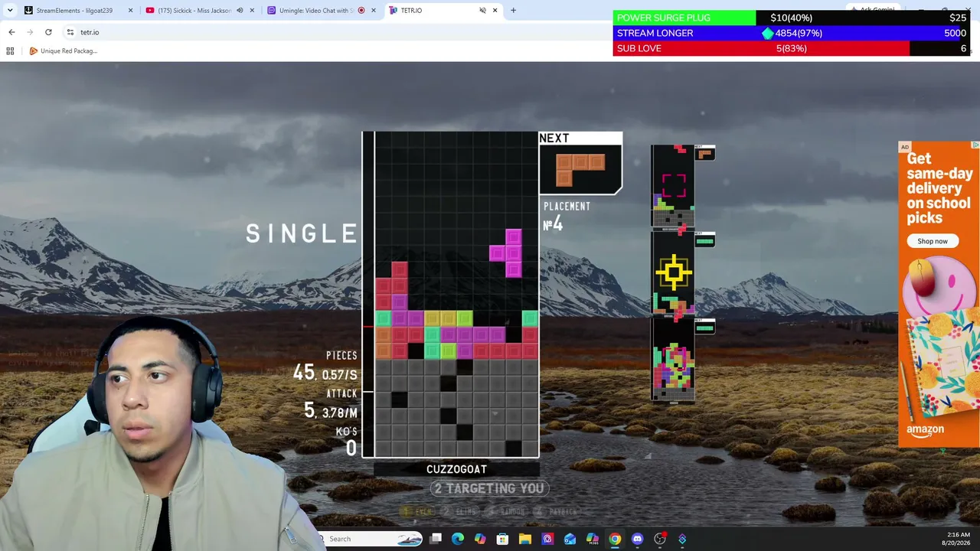Mute the Sickick YouTube tab speaker icon

pos(240,11)
